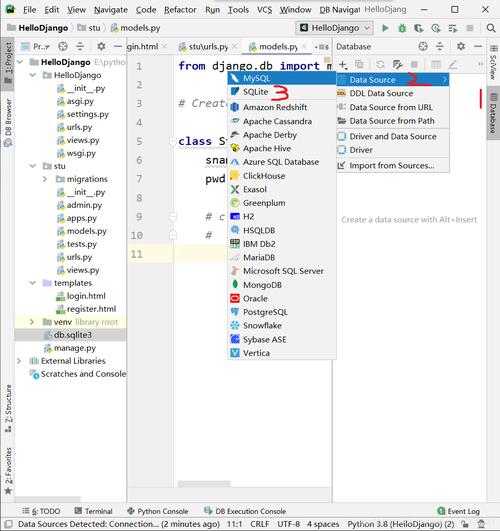Collapse all in Project panel
This screenshot has height=531, width=500.
click(80, 46)
